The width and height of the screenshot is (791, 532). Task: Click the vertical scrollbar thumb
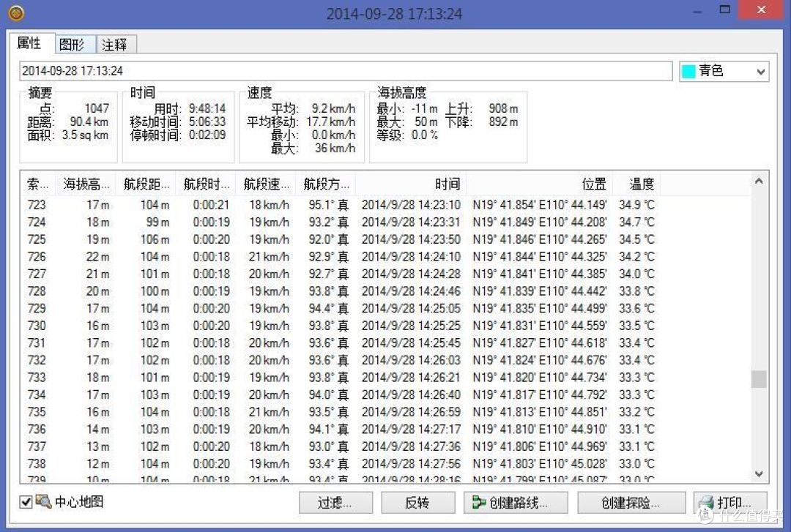pyautogui.click(x=759, y=379)
